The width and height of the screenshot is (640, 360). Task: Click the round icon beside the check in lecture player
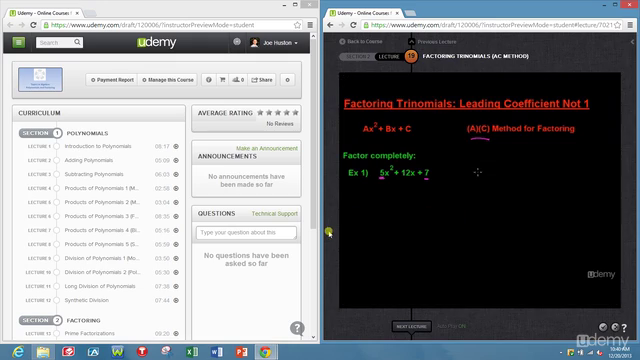click(x=615, y=327)
